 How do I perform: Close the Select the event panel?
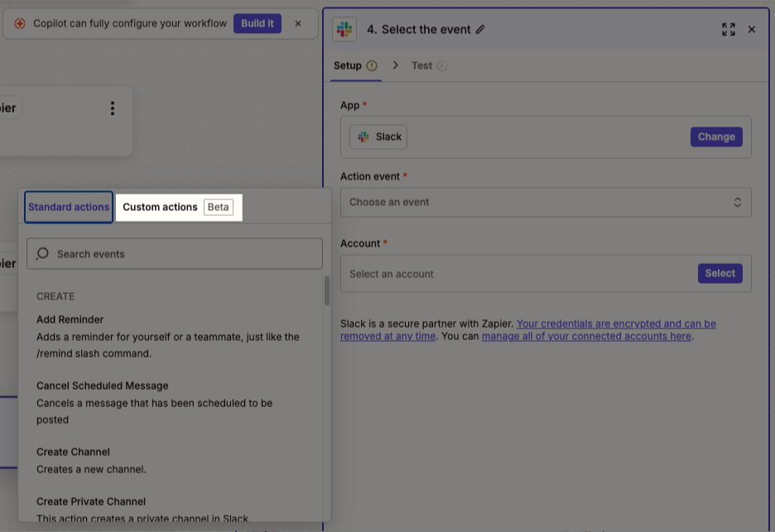coord(752,30)
